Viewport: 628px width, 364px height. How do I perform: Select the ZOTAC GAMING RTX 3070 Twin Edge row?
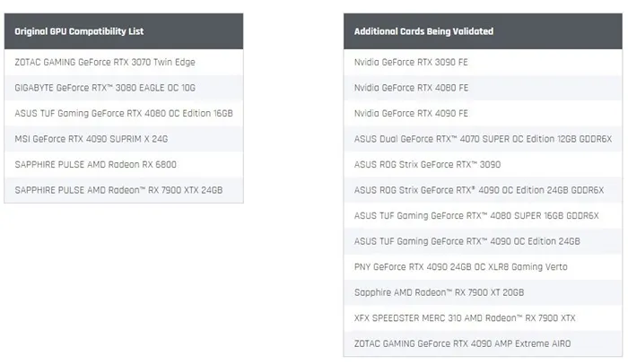pos(124,62)
